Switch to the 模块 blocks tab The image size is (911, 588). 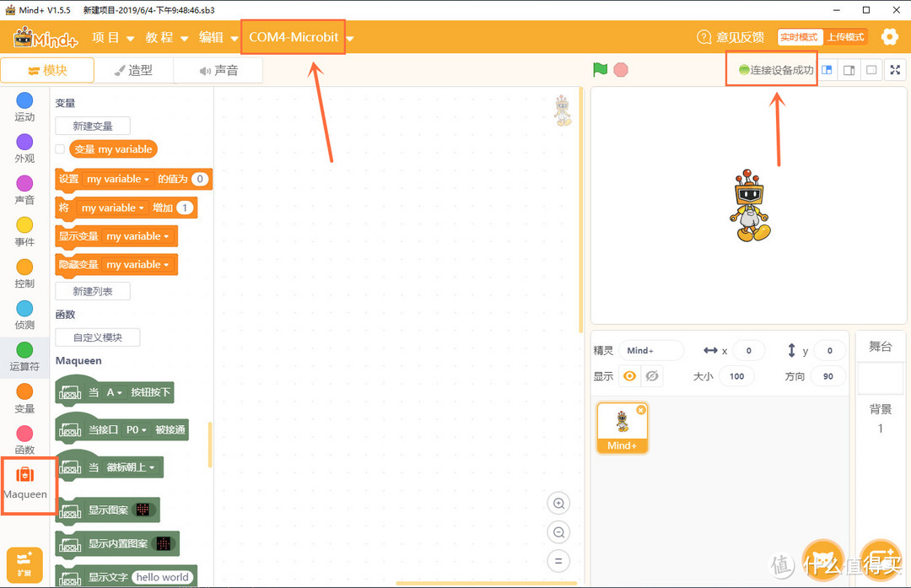point(47,70)
